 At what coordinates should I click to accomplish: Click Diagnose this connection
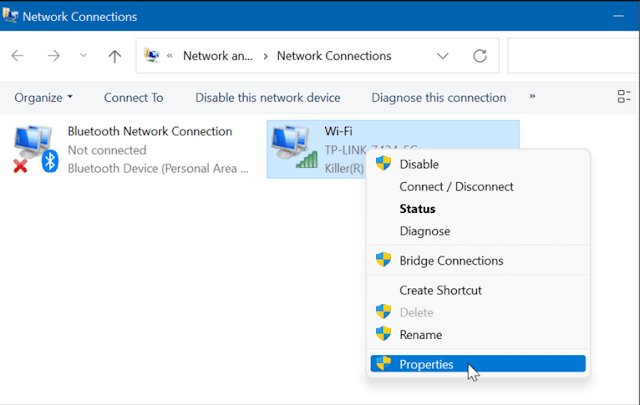coord(438,97)
